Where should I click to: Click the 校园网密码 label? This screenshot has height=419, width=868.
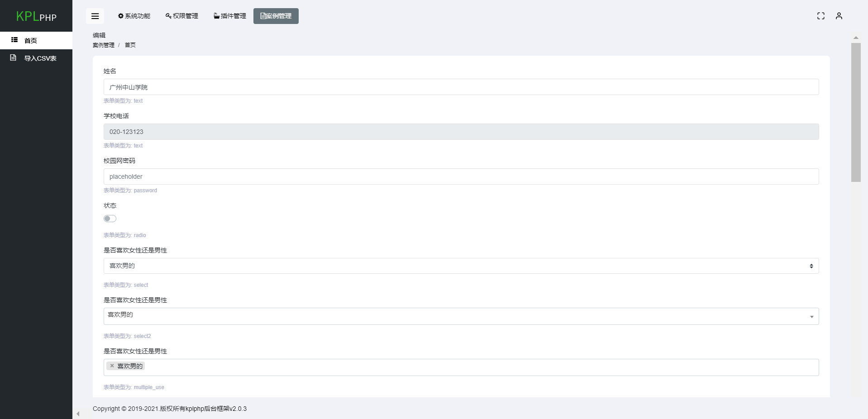click(119, 161)
